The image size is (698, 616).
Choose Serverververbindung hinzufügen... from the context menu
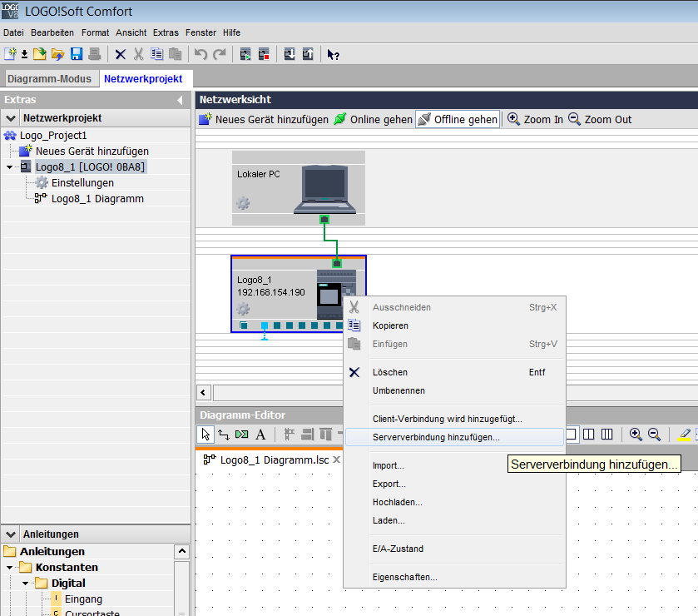pyautogui.click(x=454, y=437)
